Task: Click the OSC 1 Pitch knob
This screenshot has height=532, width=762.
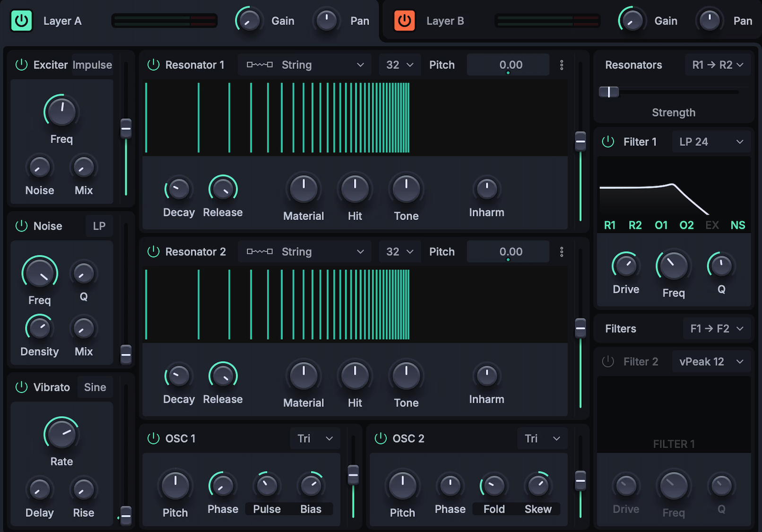Action: point(175,486)
